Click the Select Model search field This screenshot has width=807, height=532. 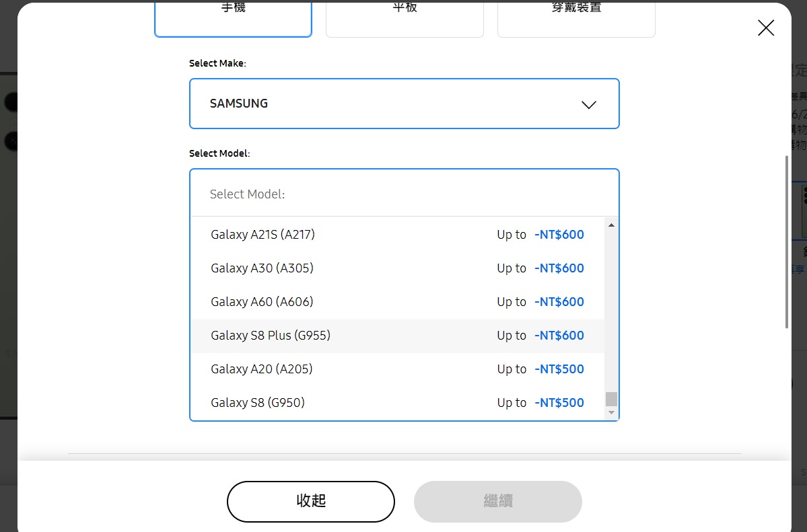click(404, 194)
